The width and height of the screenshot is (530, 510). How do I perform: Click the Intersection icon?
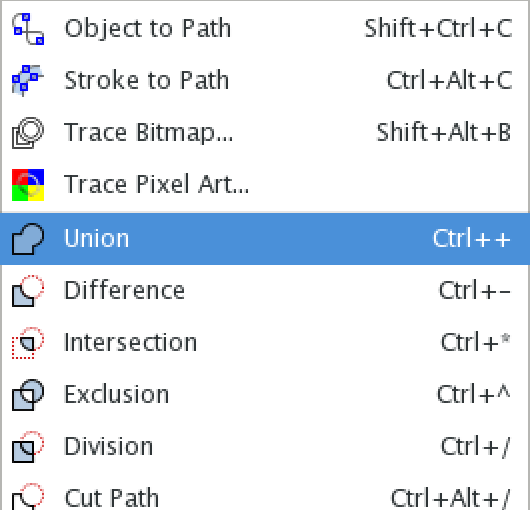pyautogui.click(x=28, y=343)
